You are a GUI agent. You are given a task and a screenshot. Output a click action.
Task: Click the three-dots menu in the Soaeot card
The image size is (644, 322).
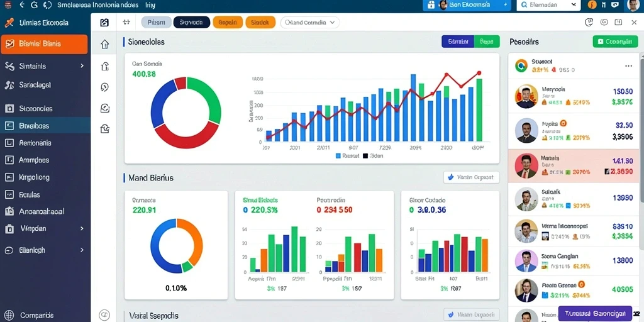tap(628, 65)
